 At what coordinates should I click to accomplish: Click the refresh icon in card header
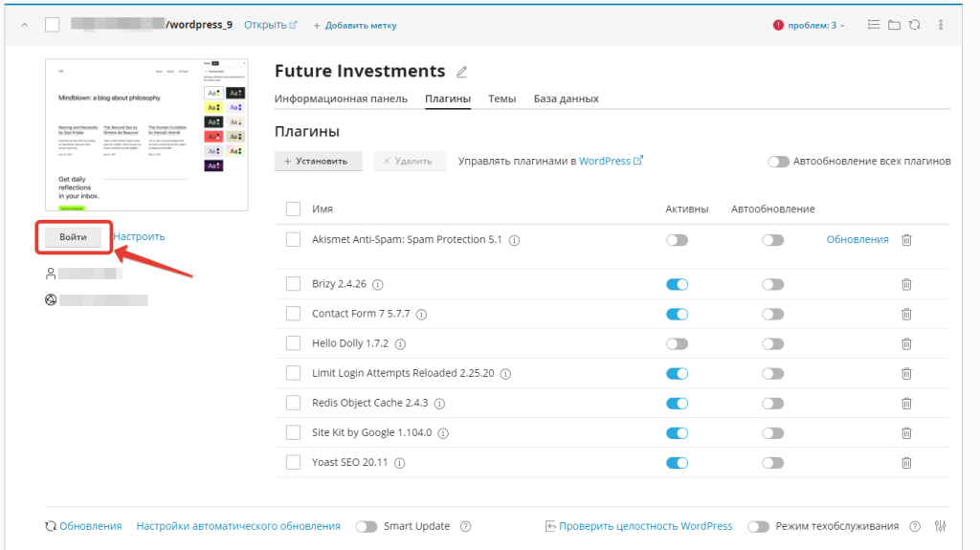[x=915, y=25]
